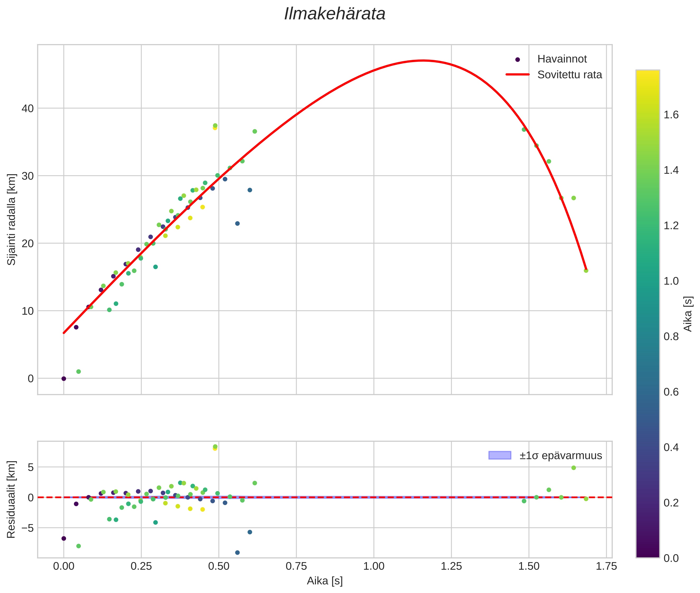Viewport: 700px width, 593px height.
Task: Click the colorbar tick label '1.6'
Action: point(671,115)
